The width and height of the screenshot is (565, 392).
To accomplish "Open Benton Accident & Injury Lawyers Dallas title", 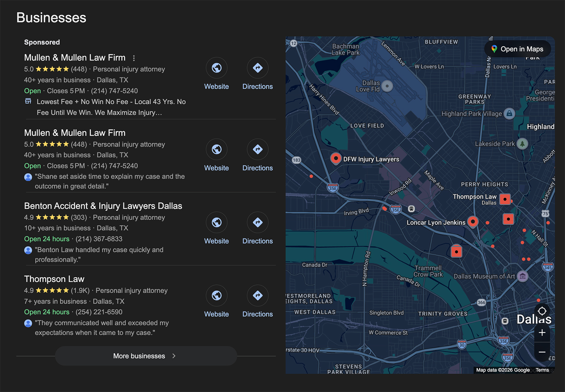I will (x=103, y=206).
